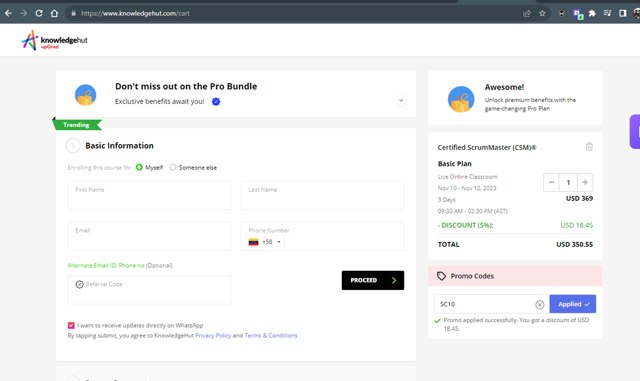Viewport: 640px width, 381px height.
Task: Click the Basic Information heading
Action: tap(119, 146)
